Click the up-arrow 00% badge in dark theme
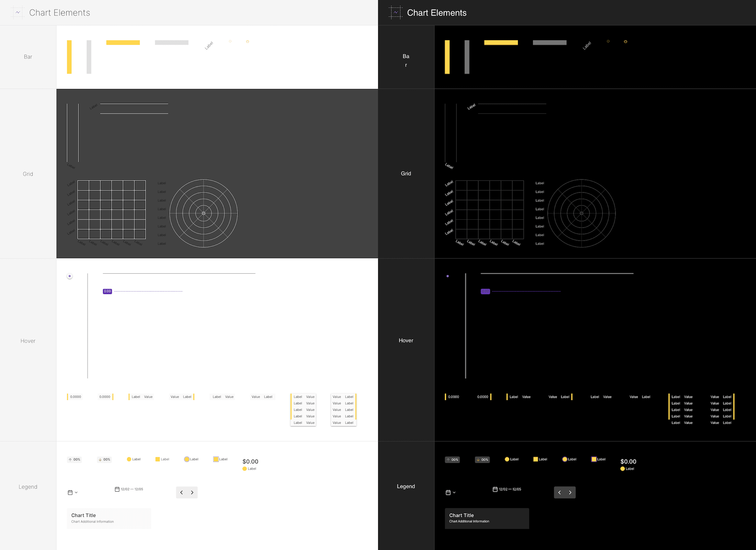The width and height of the screenshot is (756, 550). pos(452,460)
